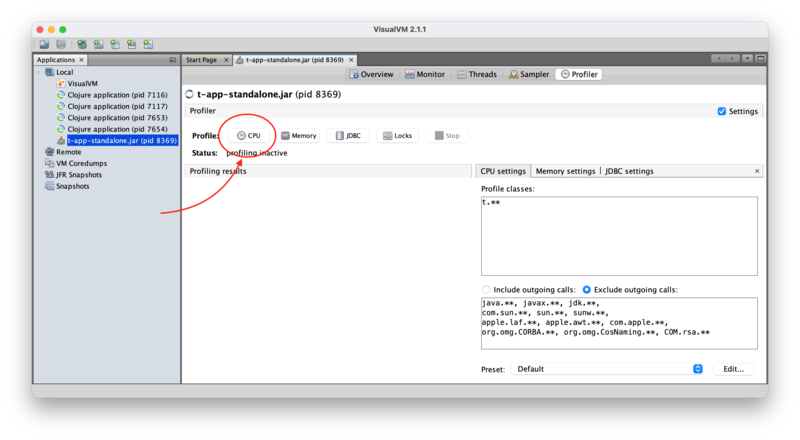800x440 pixels.
Task: Open the Threads tab
Action: (477, 75)
